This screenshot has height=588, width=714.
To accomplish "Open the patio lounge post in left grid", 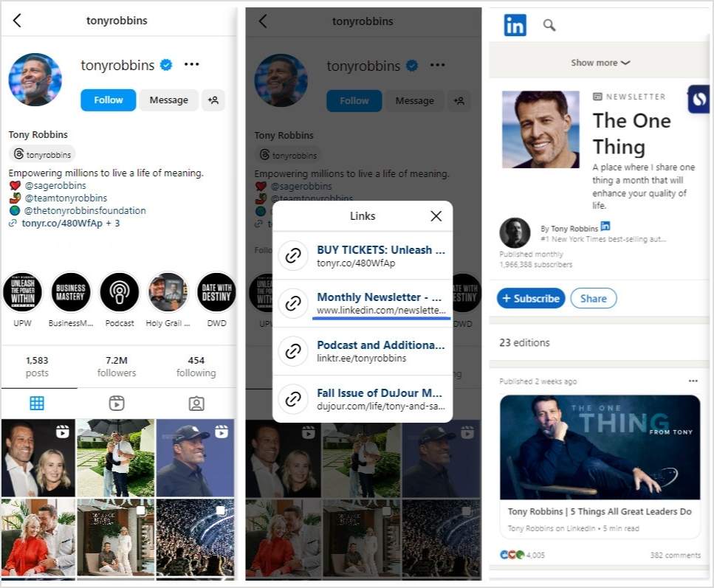I will point(116,538).
